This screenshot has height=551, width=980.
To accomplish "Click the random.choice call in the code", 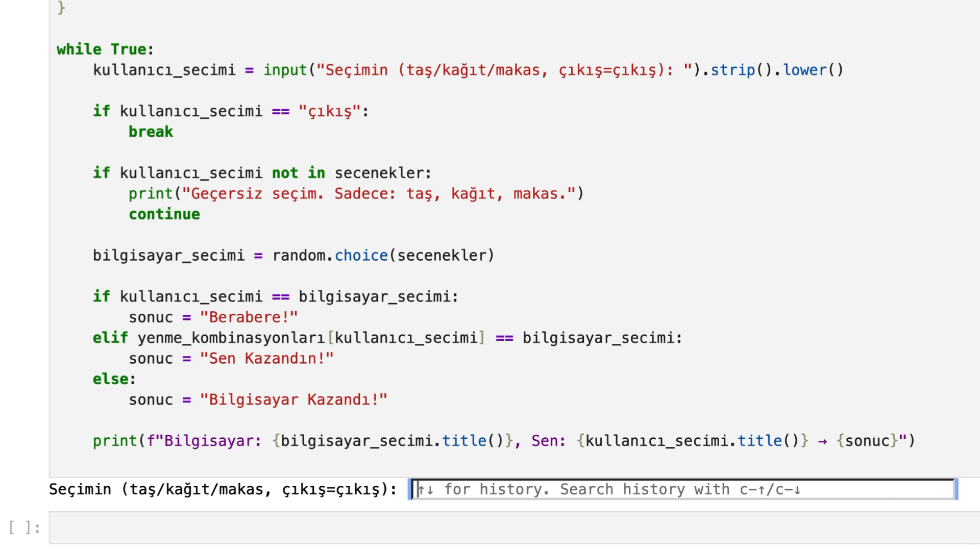I will coord(361,256).
